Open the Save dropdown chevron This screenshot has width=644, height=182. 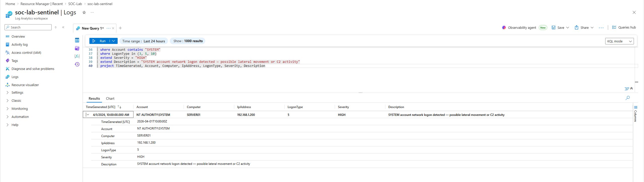coord(567,28)
